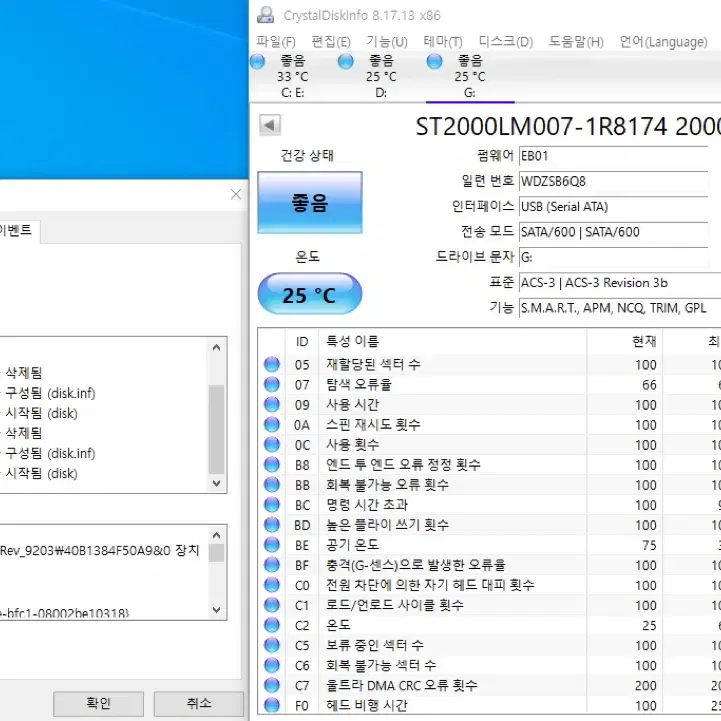Click the standard field ACS-3 Revision 3b
Image resolution: width=721 pixels, height=721 pixels.
coord(620,282)
